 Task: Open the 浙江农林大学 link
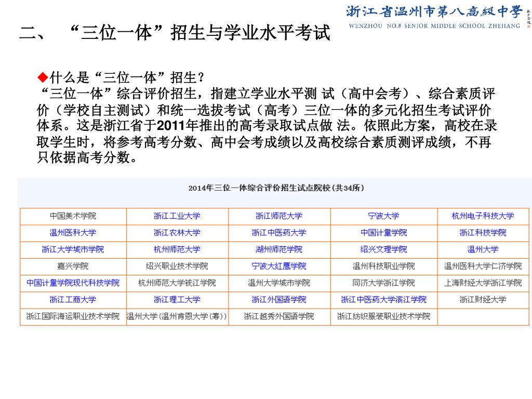tap(177, 233)
